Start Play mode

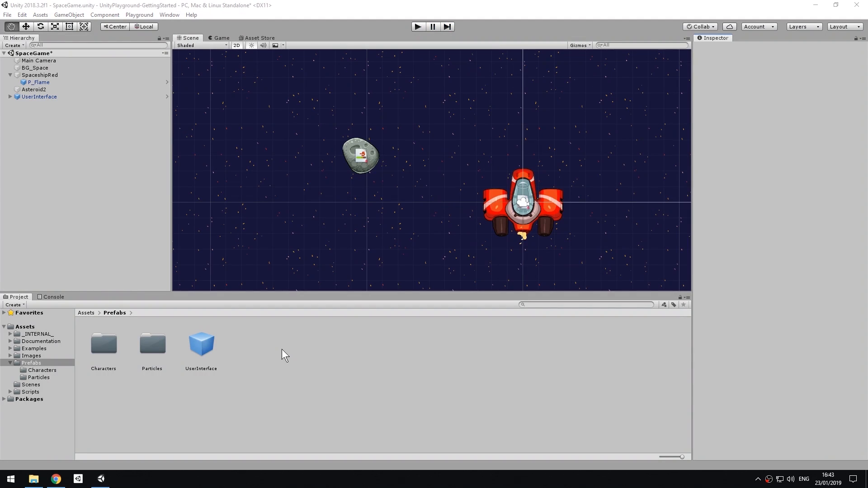click(x=418, y=27)
